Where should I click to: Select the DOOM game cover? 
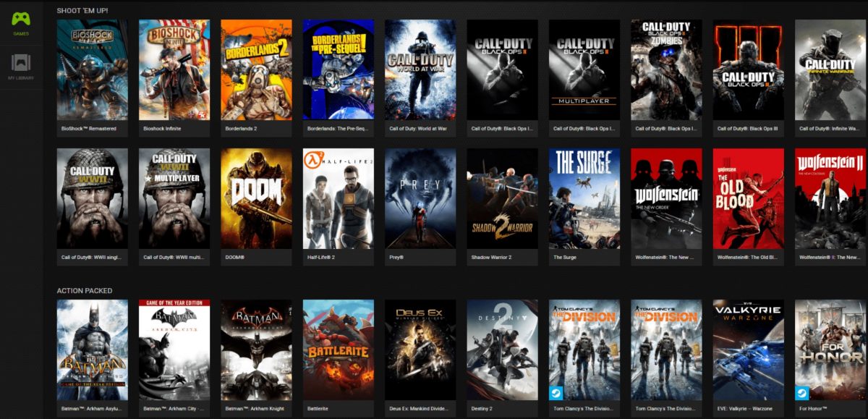point(256,198)
